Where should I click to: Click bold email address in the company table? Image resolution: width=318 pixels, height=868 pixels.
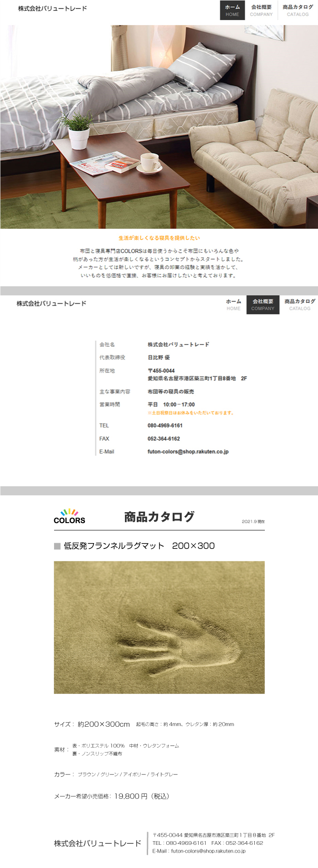click(x=188, y=452)
